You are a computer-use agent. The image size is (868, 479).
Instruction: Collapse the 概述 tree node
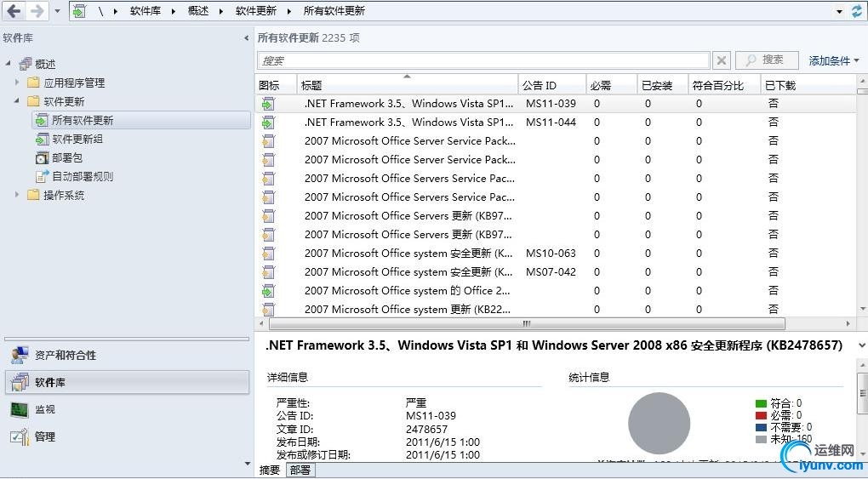click(9, 64)
